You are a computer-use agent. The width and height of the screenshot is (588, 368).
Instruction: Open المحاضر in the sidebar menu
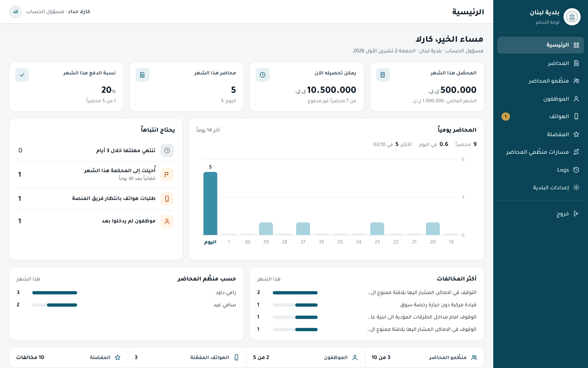pyautogui.click(x=540, y=63)
